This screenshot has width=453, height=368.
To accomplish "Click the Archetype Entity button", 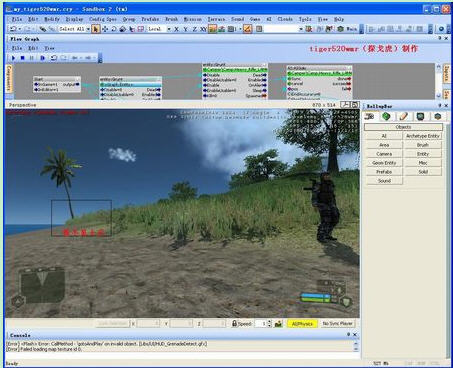I will pos(423,136).
